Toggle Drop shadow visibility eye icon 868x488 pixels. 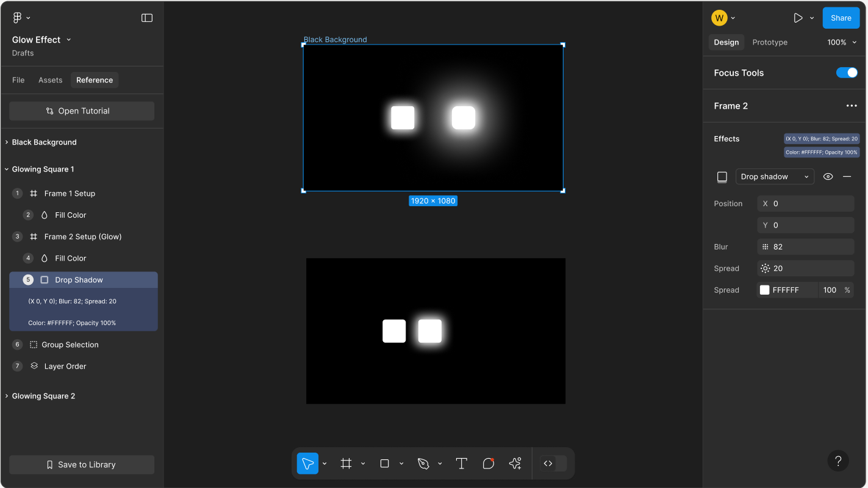[828, 176]
